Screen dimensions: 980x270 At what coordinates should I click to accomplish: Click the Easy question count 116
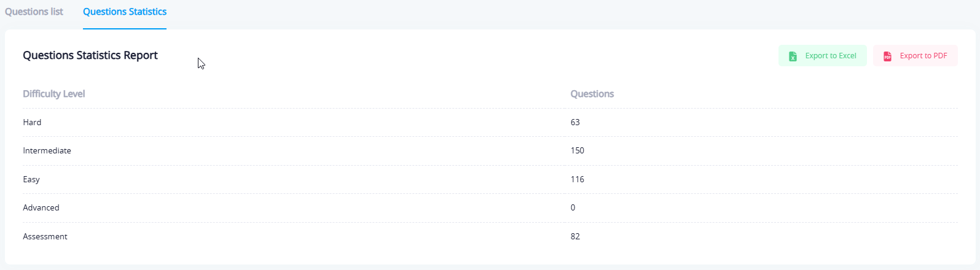578,179
